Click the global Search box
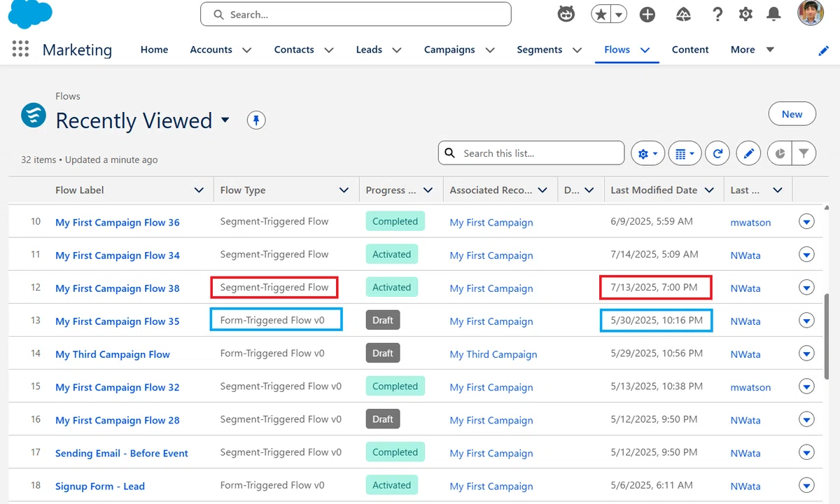 pyautogui.click(x=356, y=14)
